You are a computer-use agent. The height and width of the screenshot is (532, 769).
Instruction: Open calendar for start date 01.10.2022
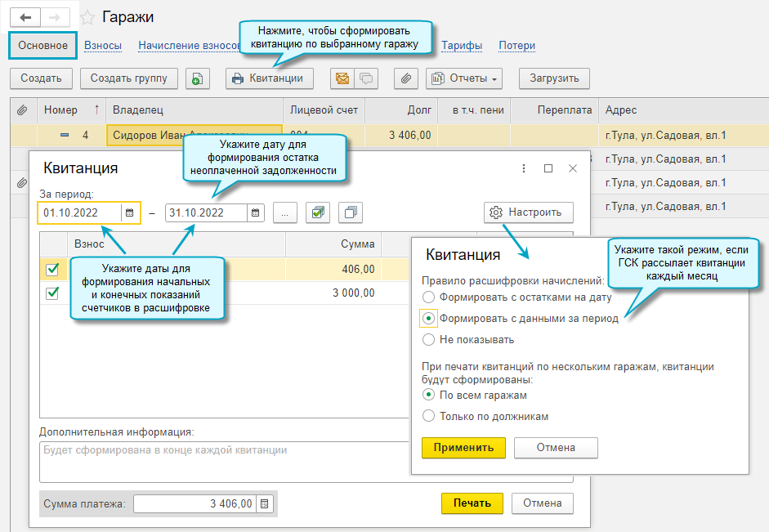pyautogui.click(x=129, y=212)
